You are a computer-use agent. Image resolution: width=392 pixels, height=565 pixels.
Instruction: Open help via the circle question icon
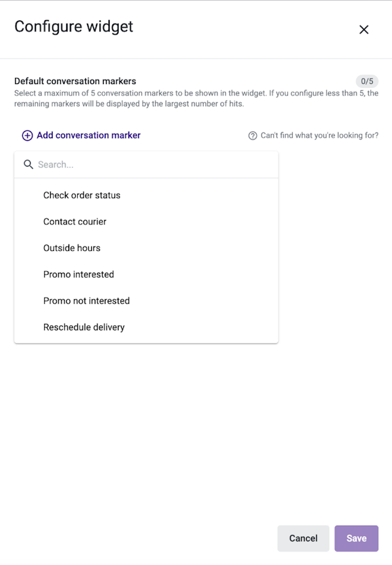click(x=252, y=136)
